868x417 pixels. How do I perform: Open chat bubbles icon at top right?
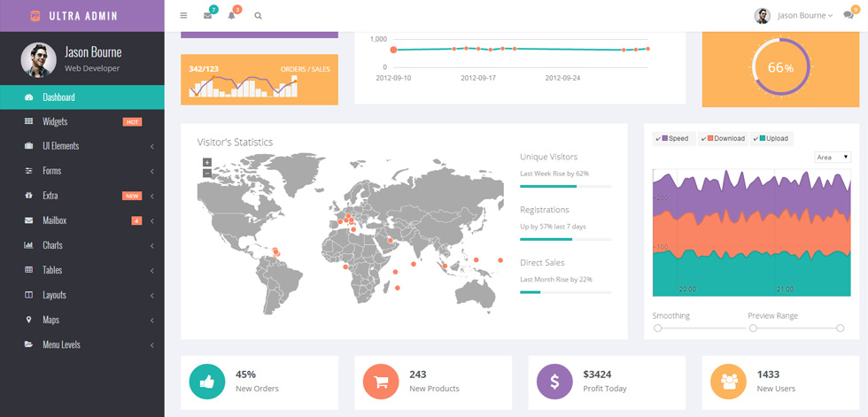(x=849, y=15)
